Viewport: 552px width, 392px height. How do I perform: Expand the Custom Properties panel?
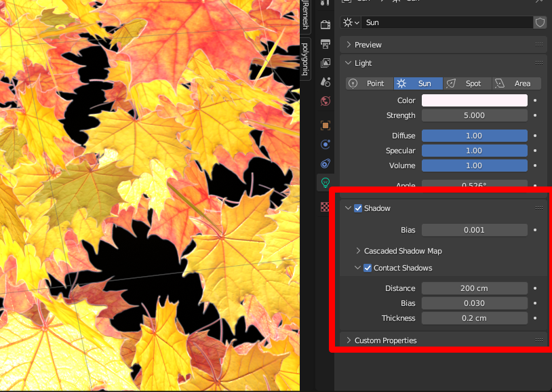[385, 340]
